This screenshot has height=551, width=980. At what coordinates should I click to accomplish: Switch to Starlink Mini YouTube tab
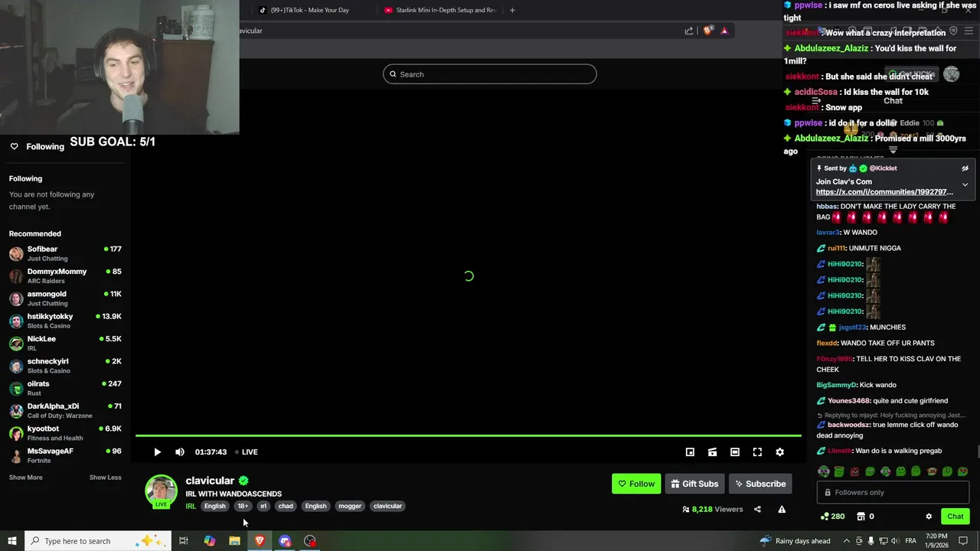click(x=441, y=10)
